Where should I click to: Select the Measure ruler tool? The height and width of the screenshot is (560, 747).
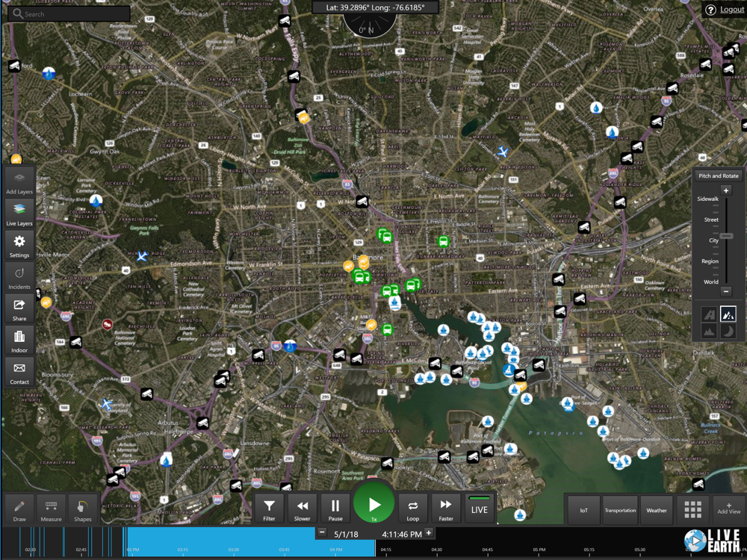click(51, 509)
